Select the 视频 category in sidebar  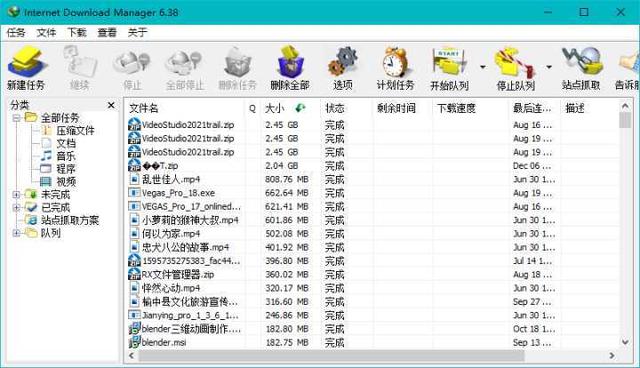(x=66, y=182)
